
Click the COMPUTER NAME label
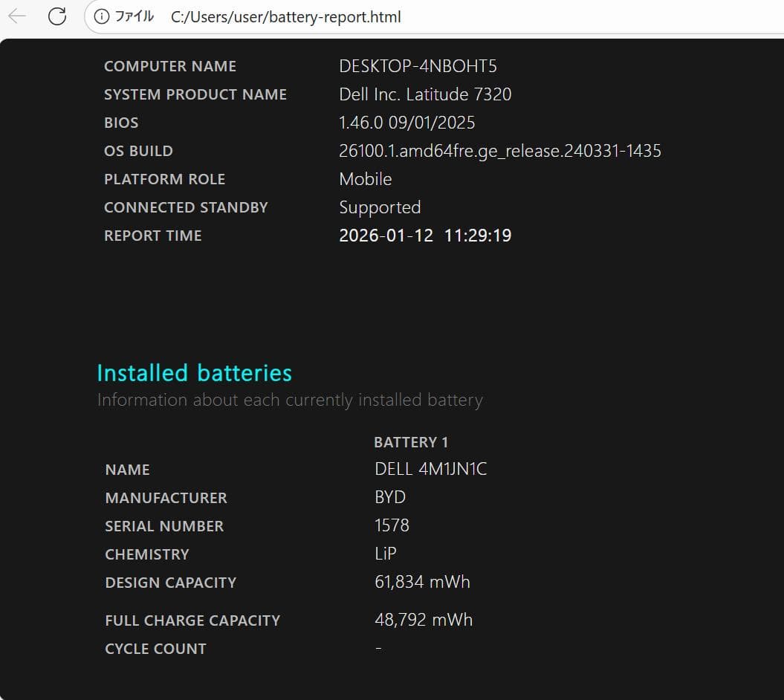click(x=169, y=66)
